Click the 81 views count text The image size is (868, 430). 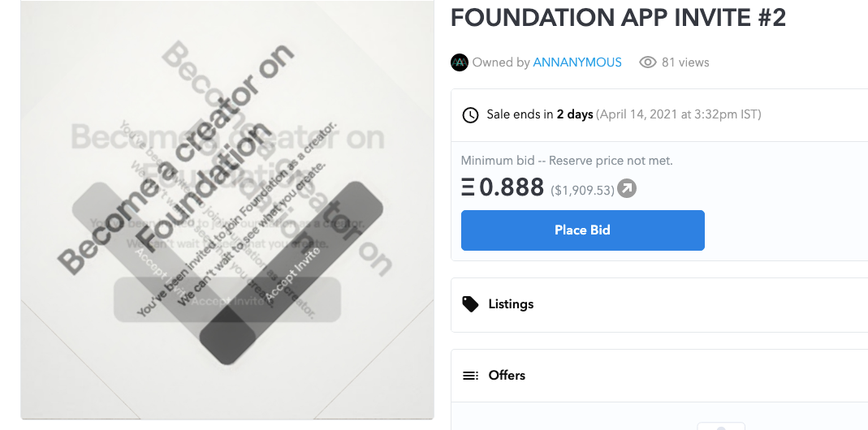tap(685, 62)
